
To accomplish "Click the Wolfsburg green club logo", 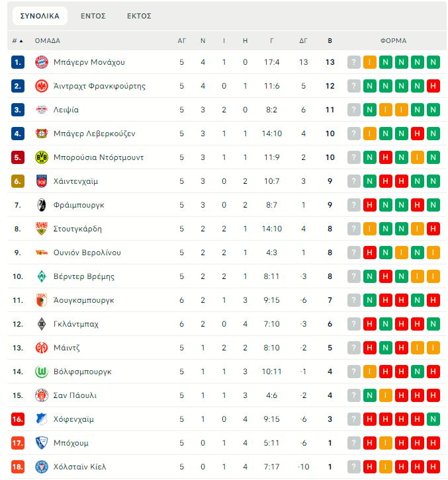I will (42, 372).
